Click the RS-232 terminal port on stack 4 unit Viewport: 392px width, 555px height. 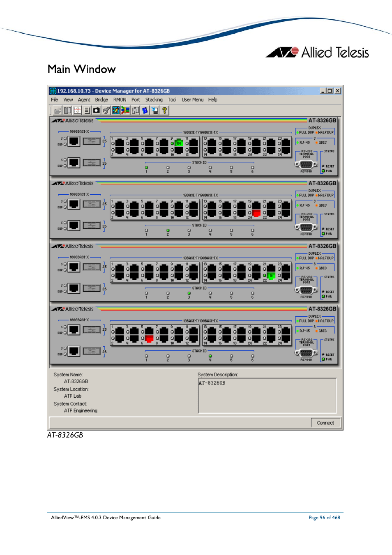pos(307,352)
